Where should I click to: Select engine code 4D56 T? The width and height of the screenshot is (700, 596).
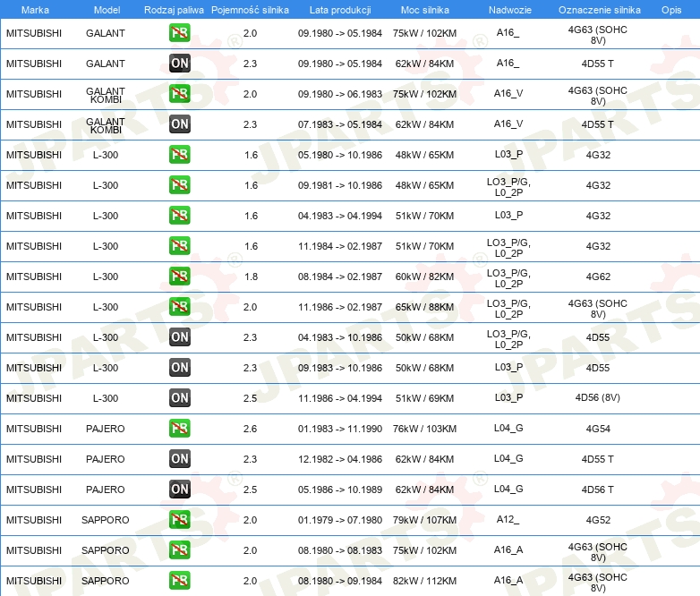click(x=597, y=490)
